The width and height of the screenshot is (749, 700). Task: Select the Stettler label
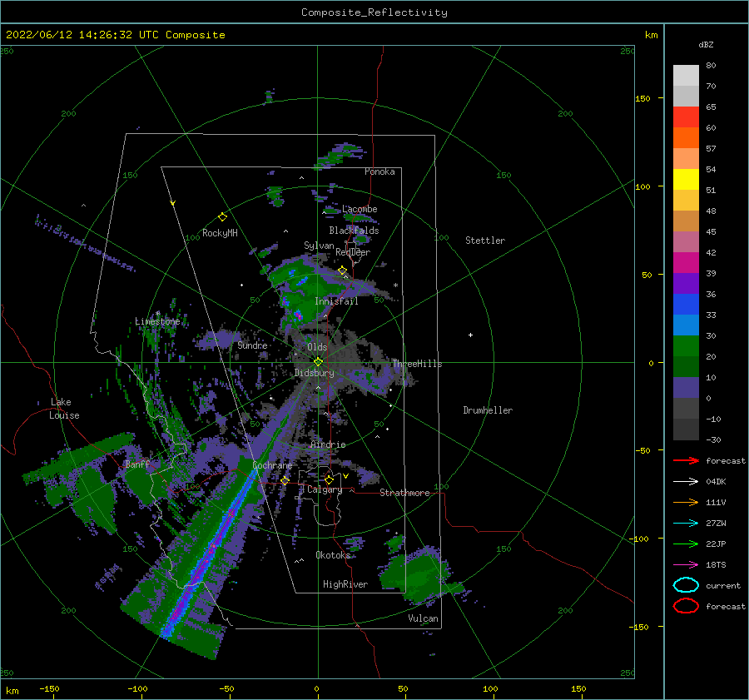point(485,241)
